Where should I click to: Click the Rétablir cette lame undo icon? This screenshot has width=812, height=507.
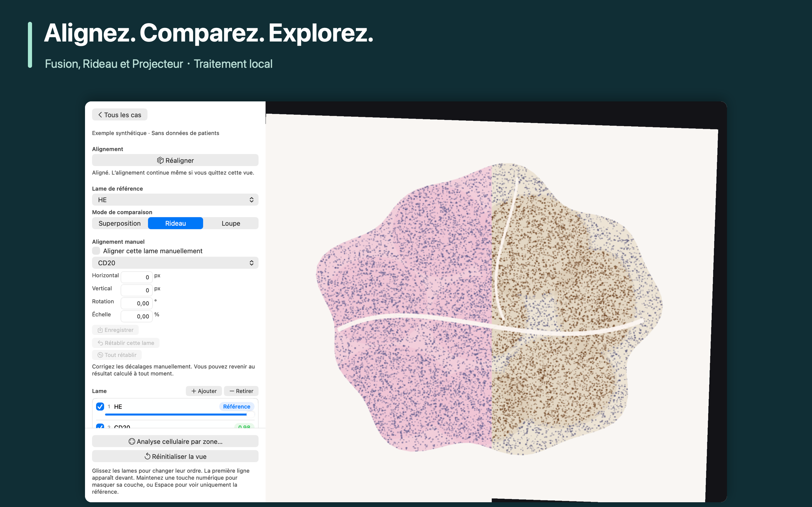point(100,343)
